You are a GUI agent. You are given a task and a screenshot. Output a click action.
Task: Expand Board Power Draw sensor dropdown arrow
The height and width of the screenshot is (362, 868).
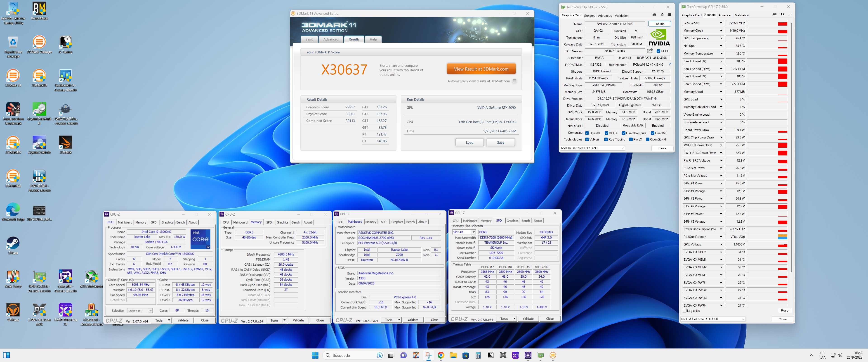[721, 130]
